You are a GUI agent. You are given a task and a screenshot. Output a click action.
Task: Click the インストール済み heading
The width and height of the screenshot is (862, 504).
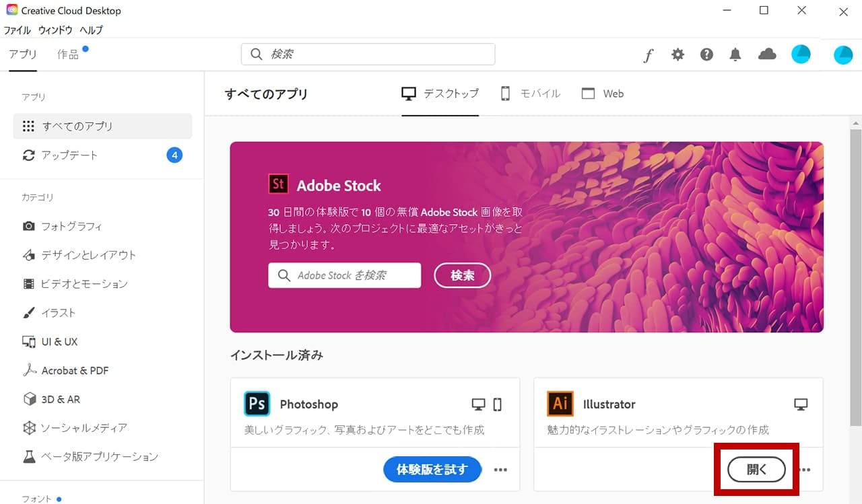pos(277,355)
